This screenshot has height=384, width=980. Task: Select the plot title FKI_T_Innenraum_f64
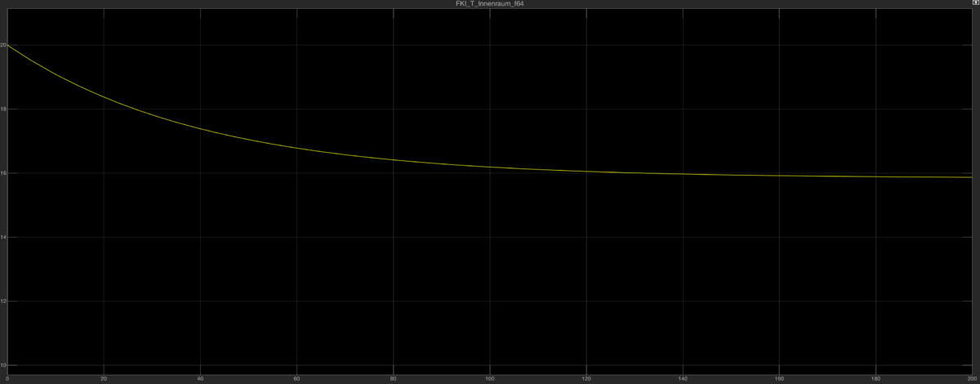pos(489,4)
